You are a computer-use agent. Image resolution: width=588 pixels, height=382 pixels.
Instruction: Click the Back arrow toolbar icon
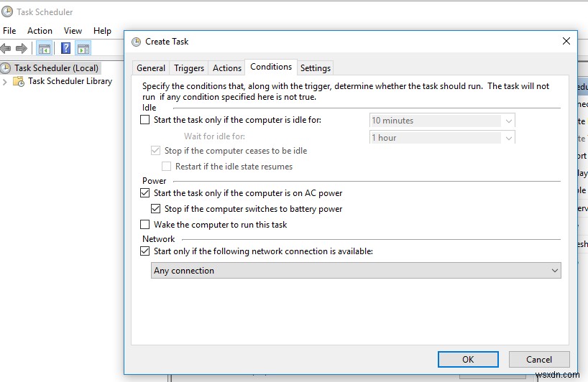pos(6,48)
